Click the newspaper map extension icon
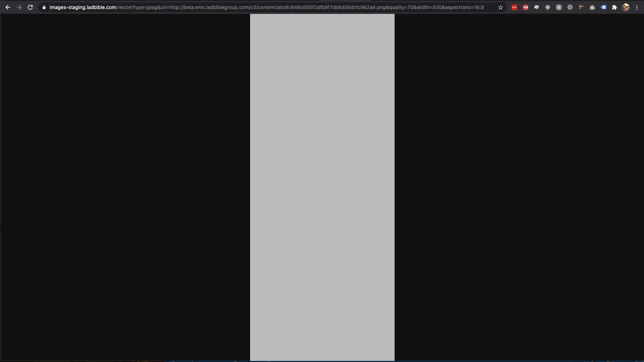Image resolution: width=644 pixels, height=362 pixels. [537, 7]
